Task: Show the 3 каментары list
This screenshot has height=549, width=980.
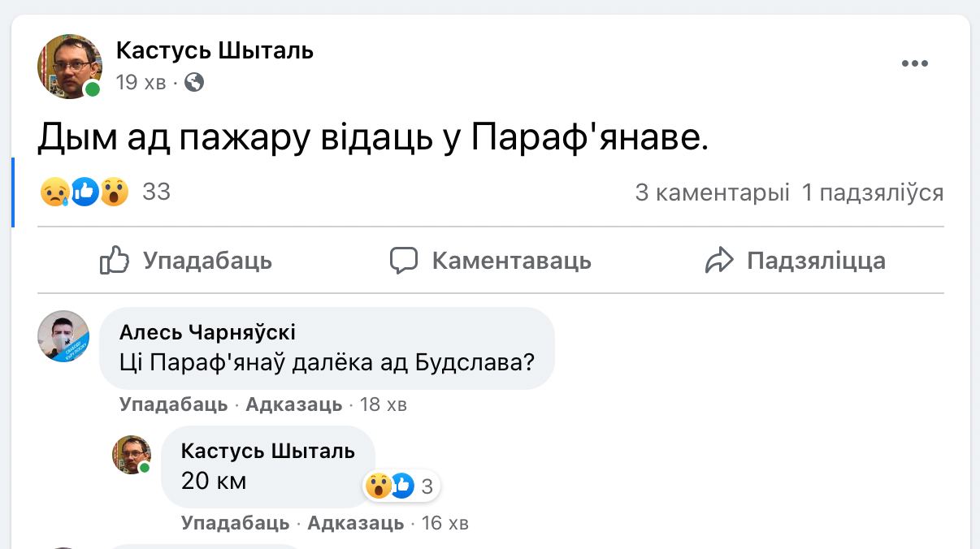Action: click(x=712, y=192)
